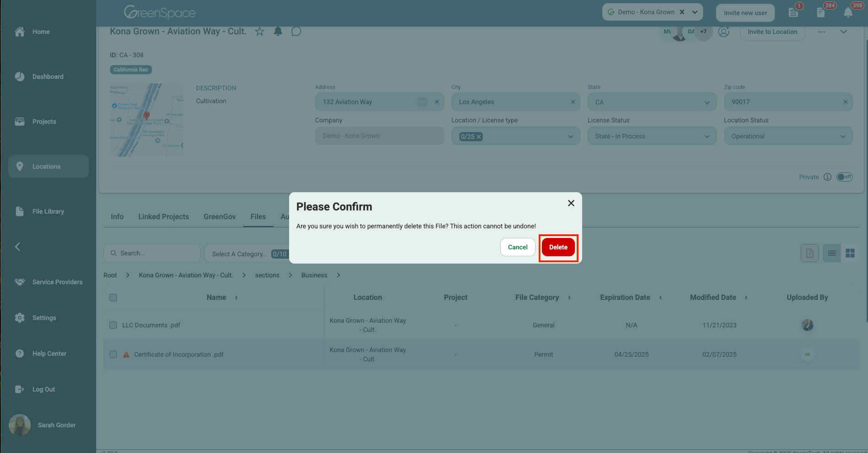Clear the Los Angeles city field

[573, 102]
